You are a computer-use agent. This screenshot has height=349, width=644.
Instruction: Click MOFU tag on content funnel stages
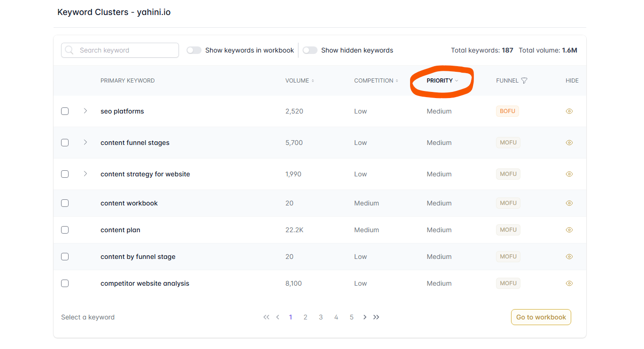point(508,143)
